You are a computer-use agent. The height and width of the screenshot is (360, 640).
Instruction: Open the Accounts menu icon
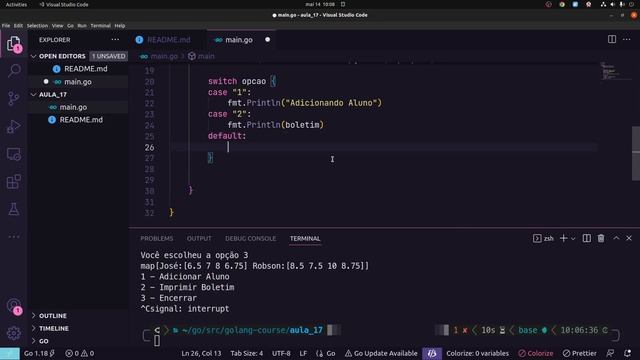click(x=13, y=306)
